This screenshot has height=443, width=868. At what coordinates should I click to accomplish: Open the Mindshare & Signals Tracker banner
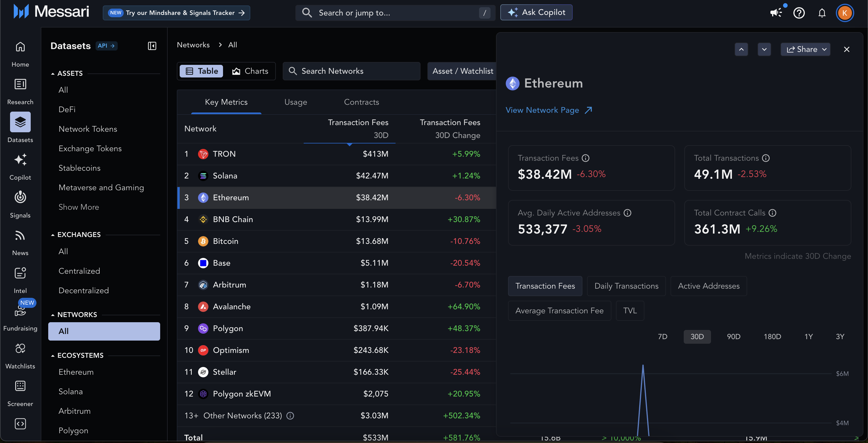tap(176, 13)
